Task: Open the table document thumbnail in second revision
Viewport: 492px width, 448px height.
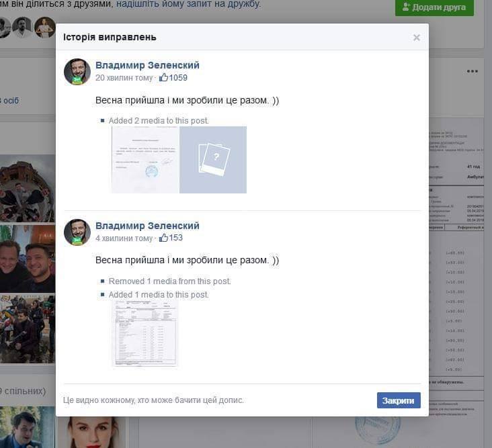Action: 145,332
